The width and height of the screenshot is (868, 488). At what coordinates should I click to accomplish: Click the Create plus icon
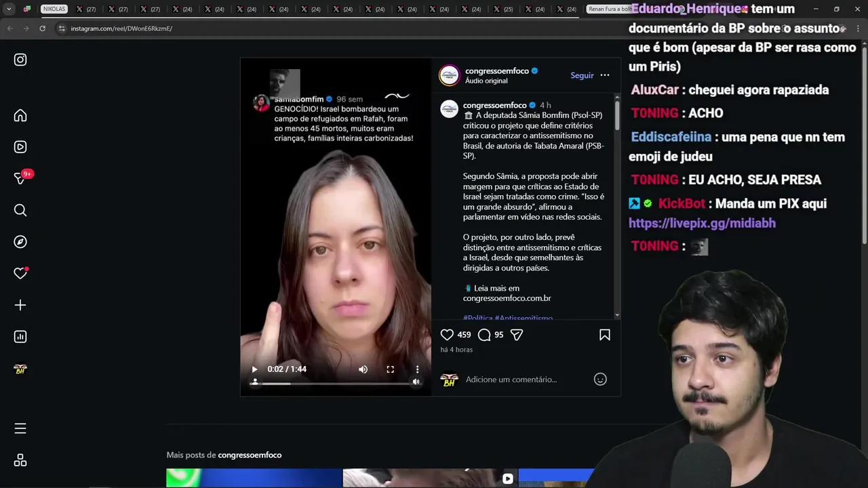click(x=20, y=305)
